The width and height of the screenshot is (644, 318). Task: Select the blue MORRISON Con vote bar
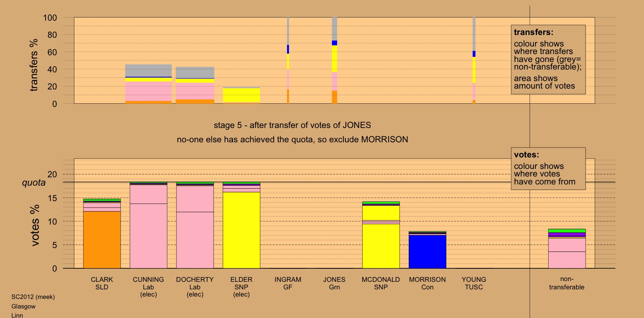(427, 251)
